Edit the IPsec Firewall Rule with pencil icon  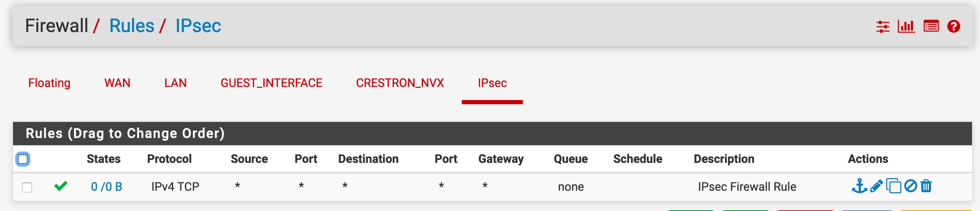pos(877,186)
